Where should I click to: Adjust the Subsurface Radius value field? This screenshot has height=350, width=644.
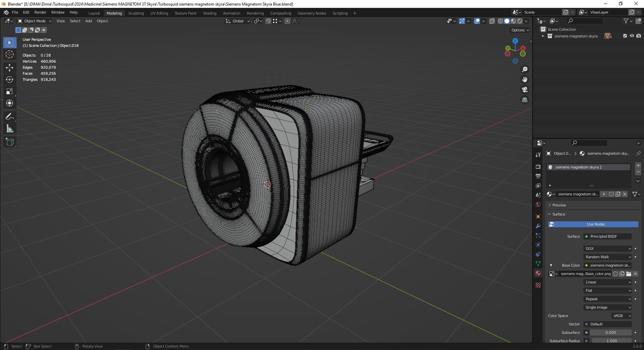tap(612, 341)
